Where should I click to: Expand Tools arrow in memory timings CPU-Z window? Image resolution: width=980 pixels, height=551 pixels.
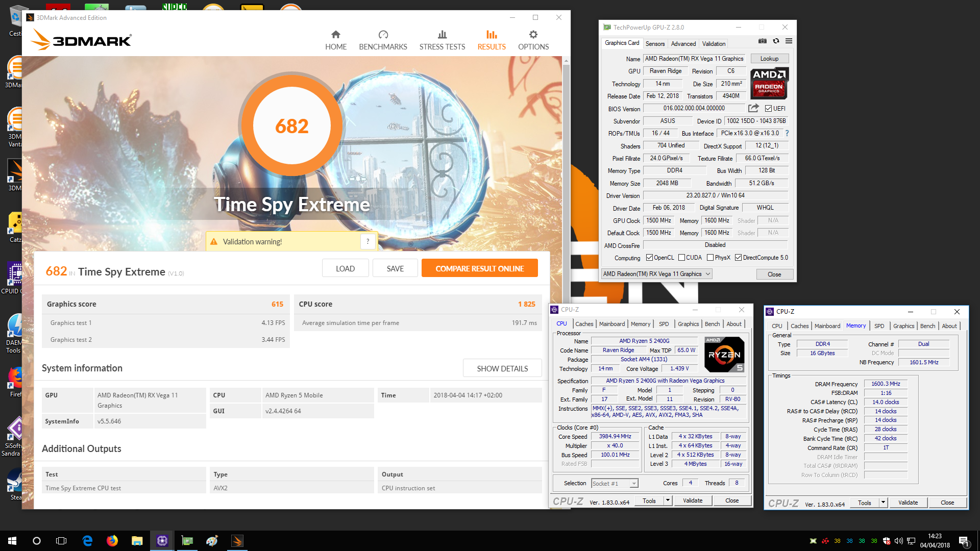click(x=883, y=503)
